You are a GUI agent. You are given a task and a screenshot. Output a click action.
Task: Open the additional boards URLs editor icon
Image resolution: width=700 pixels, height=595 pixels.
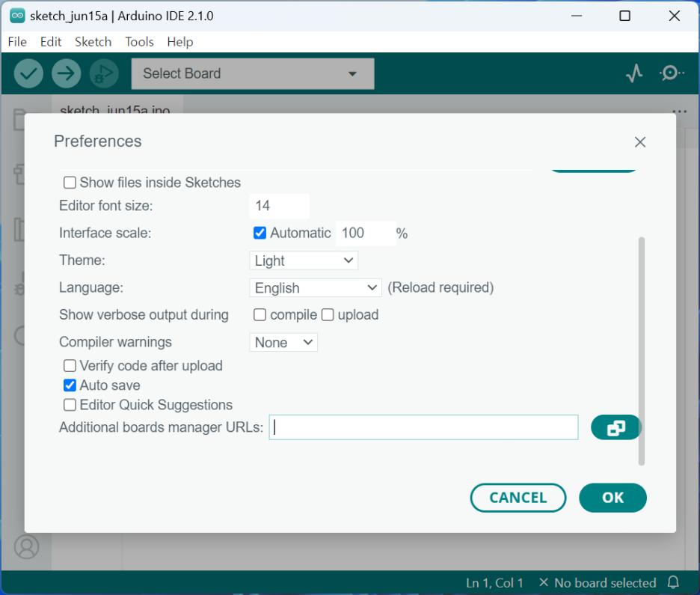(616, 427)
